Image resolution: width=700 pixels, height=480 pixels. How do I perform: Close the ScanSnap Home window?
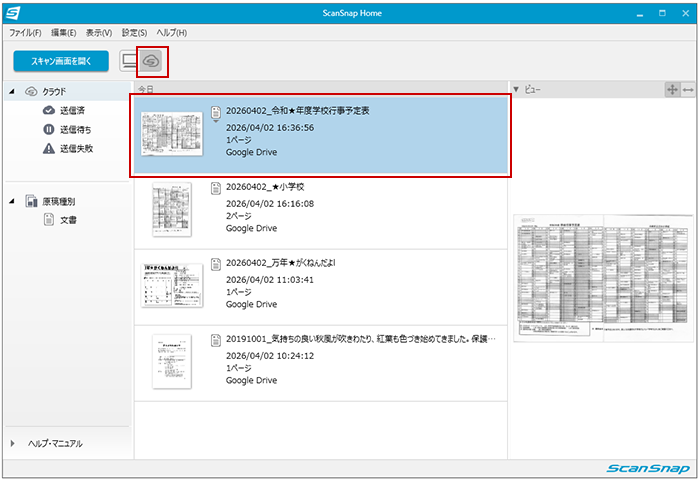click(x=686, y=13)
